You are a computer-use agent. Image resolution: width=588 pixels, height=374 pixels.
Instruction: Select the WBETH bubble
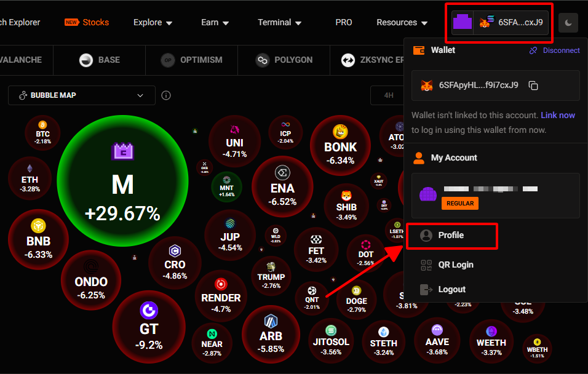click(x=537, y=349)
